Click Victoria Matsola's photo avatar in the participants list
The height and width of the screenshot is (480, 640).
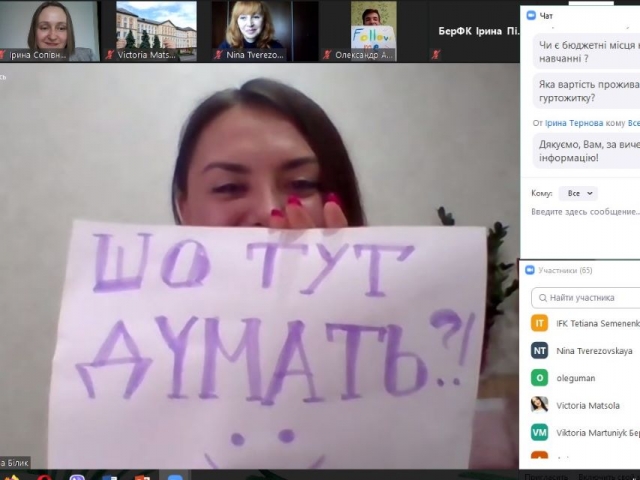[x=539, y=405]
